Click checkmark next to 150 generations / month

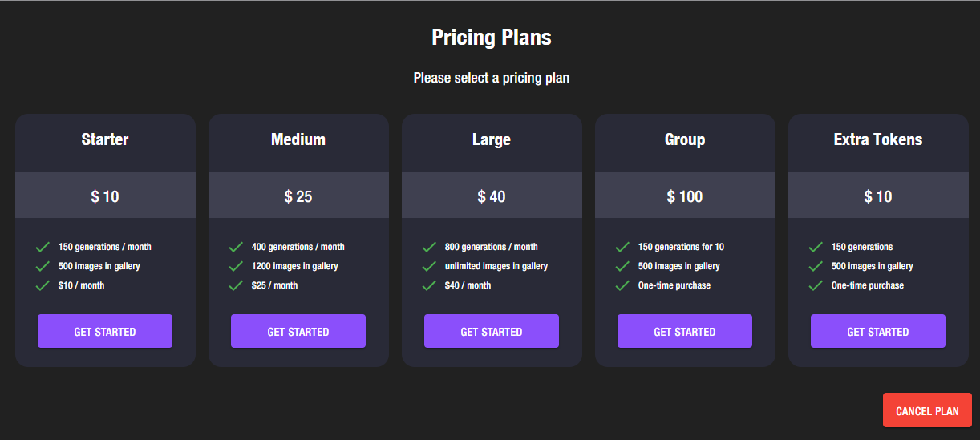click(43, 247)
